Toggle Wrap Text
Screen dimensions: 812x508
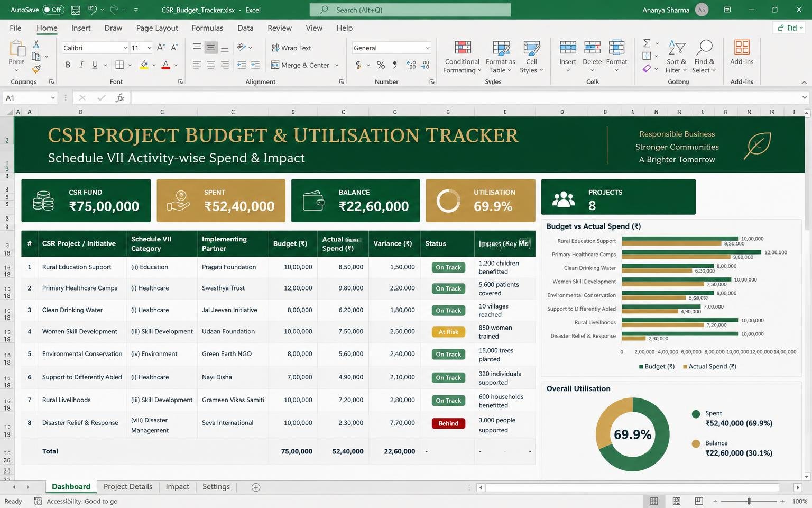(291, 48)
